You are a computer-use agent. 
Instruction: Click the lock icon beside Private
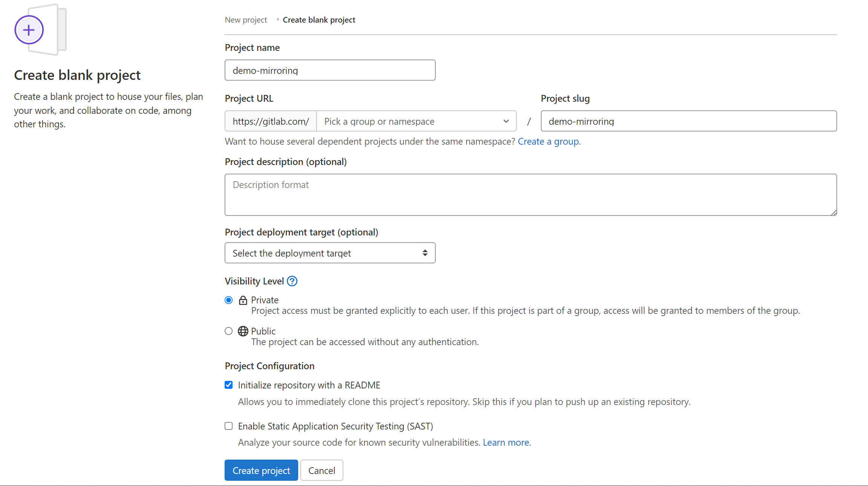pos(243,300)
